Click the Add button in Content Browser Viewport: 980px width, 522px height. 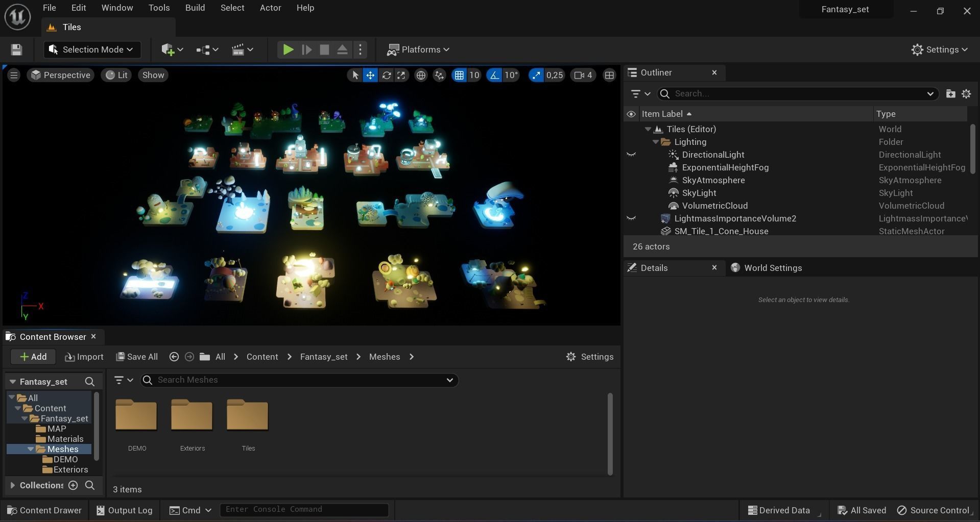coord(33,357)
